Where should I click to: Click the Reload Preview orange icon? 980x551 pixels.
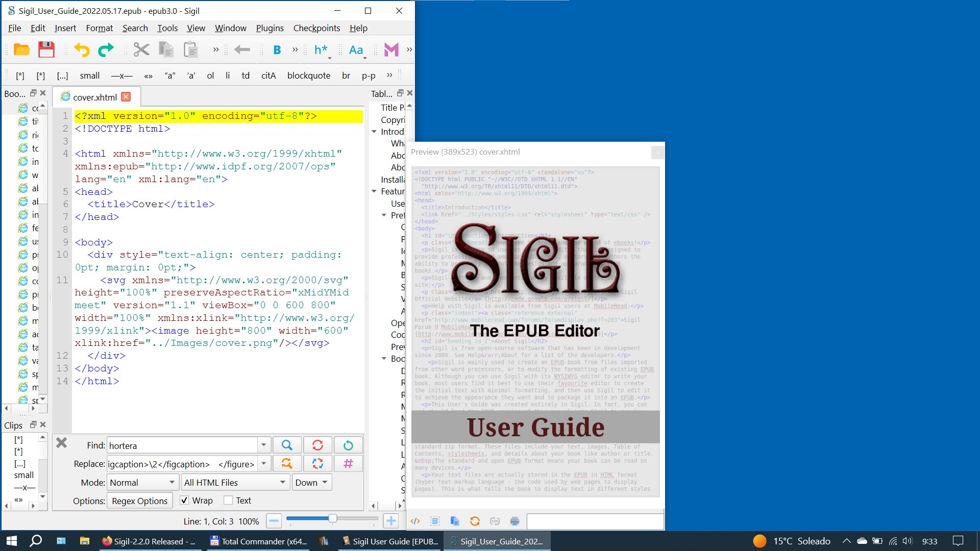tap(475, 521)
